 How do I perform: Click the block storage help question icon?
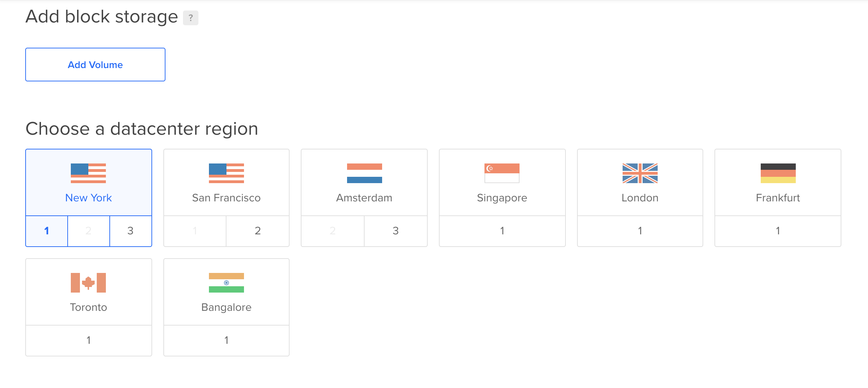[190, 18]
